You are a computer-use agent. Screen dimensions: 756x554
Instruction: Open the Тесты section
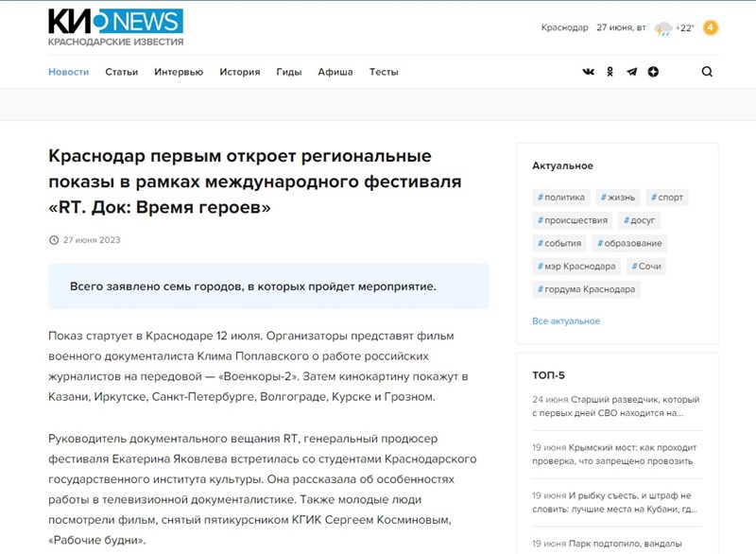click(x=384, y=72)
